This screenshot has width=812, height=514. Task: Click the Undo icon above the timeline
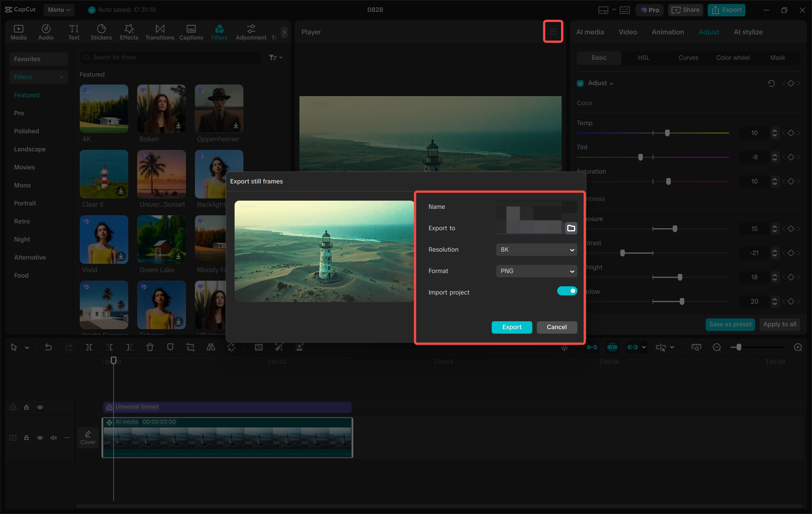48,347
